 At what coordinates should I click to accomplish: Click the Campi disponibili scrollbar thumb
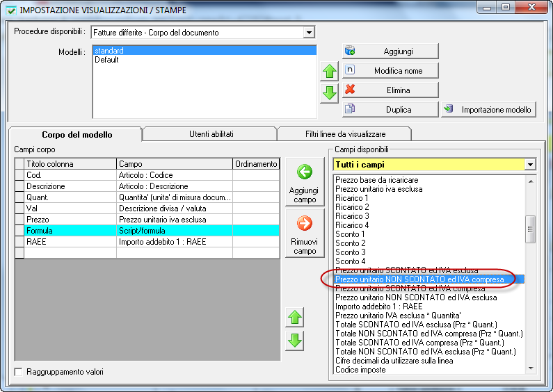point(530,229)
